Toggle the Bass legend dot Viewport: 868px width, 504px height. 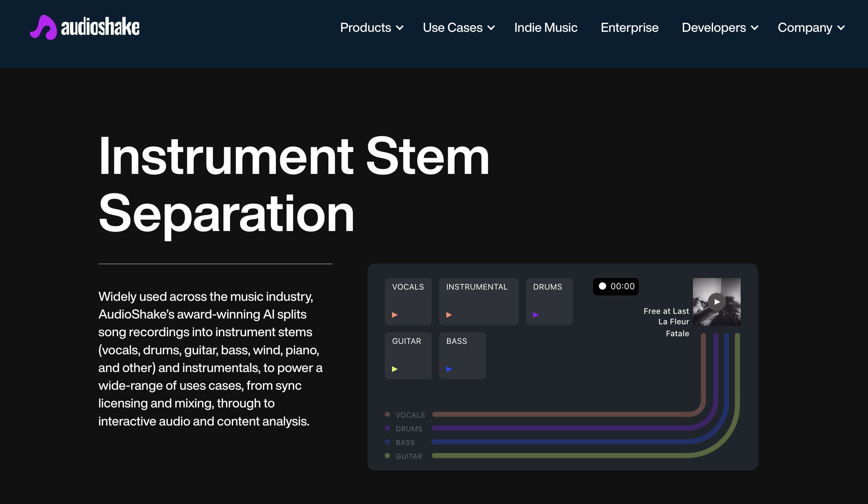pos(387,442)
